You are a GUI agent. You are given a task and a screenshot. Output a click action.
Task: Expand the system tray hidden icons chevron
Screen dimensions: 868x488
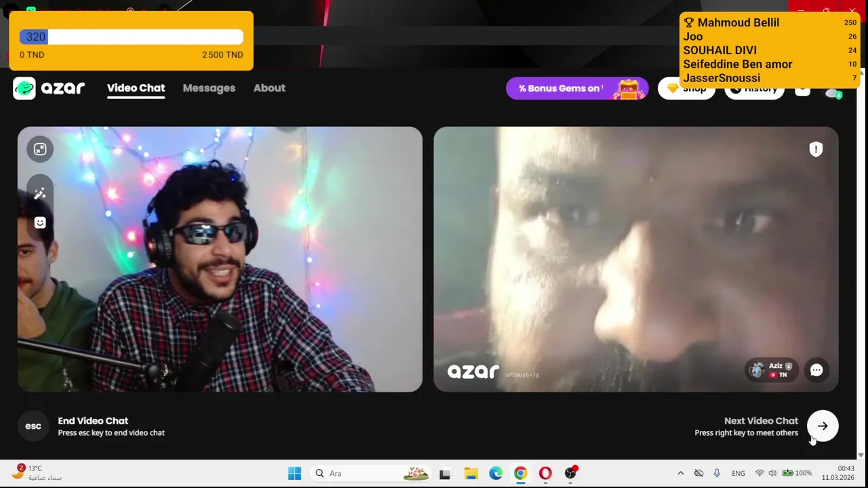click(x=680, y=473)
